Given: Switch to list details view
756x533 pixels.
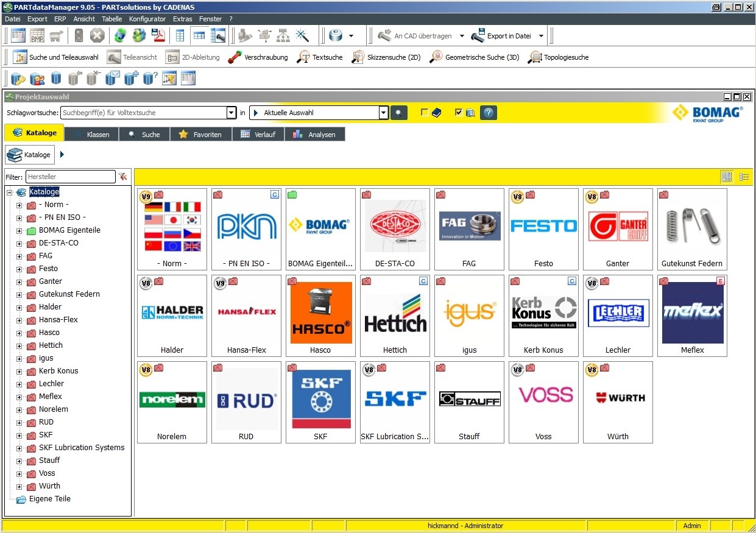Looking at the screenshot, I should (744, 177).
